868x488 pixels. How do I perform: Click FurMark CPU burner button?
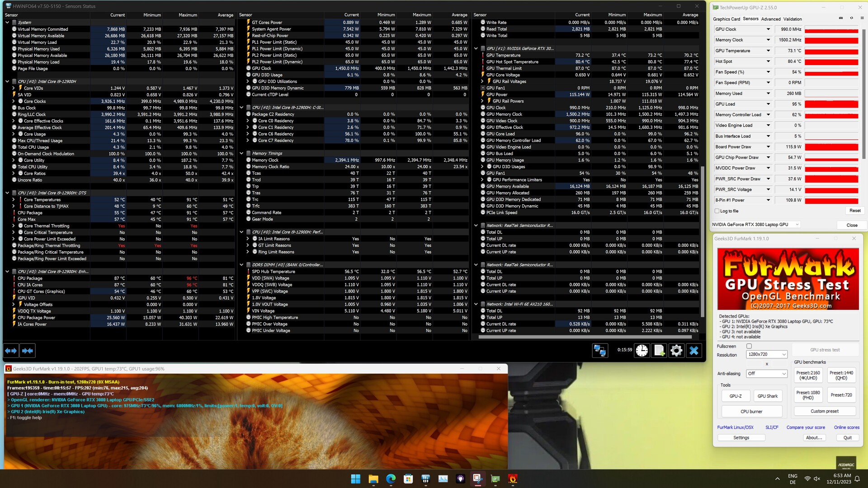(751, 411)
